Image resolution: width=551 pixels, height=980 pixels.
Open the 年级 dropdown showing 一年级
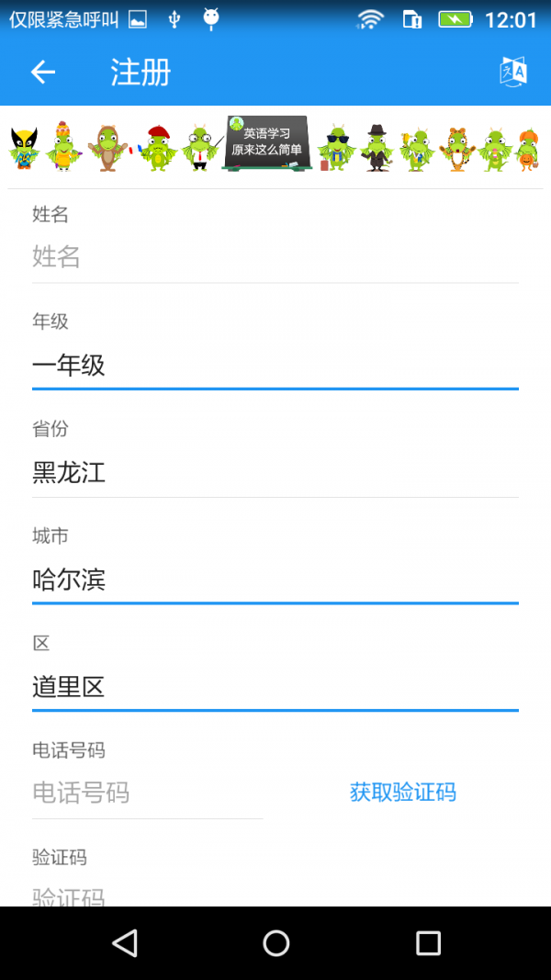[275, 366]
